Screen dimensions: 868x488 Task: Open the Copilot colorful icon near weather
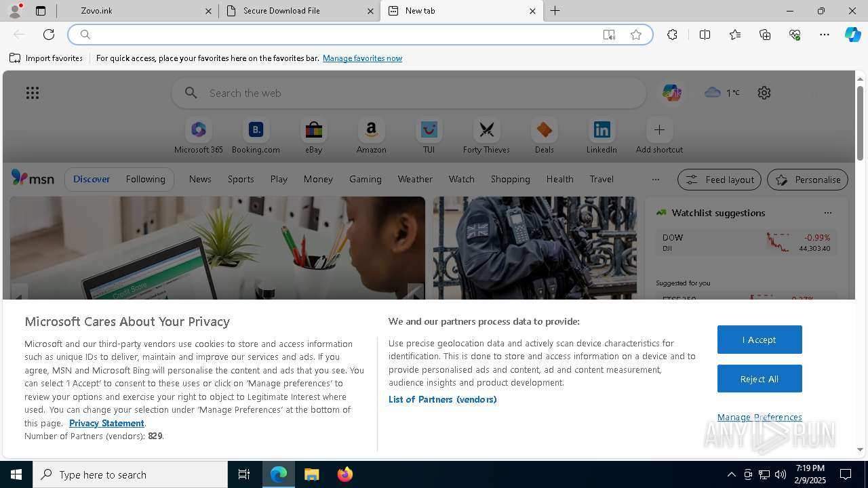[671, 93]
